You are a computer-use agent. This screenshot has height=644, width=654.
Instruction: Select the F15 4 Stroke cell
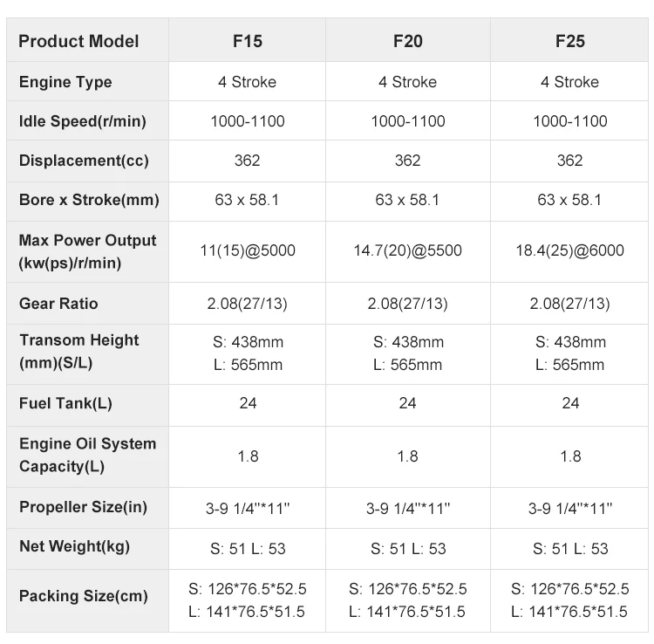click(x=247, y=82)
